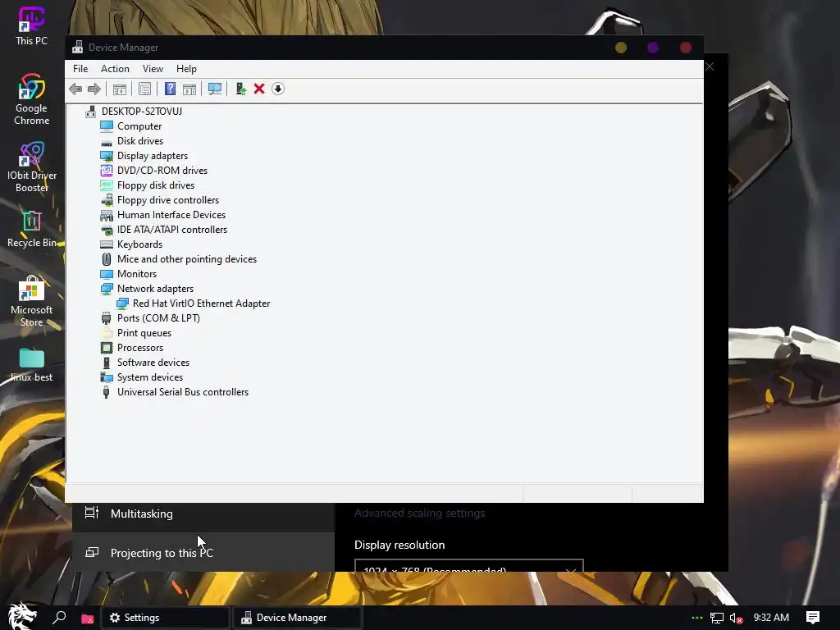Select Red Hat VirtIO Ethernet Adapter device

pos(202,304)
